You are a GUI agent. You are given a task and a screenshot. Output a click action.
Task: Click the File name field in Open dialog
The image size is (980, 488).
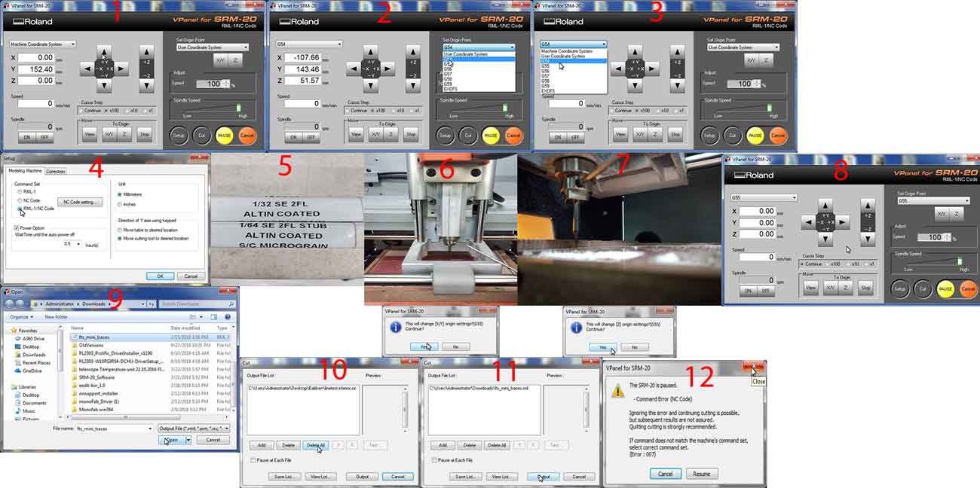pos(114,428)
